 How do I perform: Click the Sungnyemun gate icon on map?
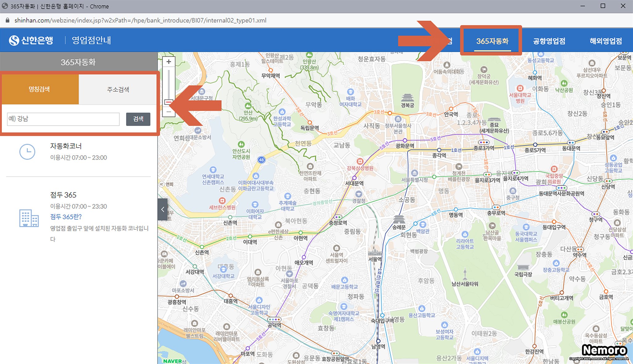coord(399,220)
